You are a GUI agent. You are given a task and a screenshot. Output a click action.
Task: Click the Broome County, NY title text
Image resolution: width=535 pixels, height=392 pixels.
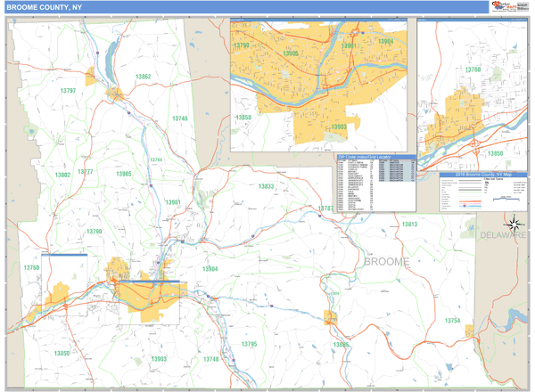click(45, 7)
